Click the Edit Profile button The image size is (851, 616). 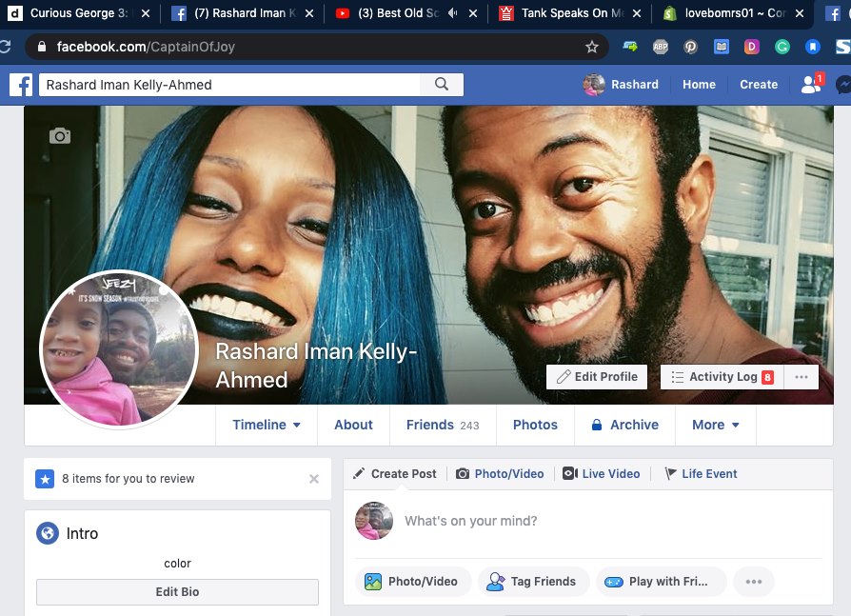(x=597, y=377)
